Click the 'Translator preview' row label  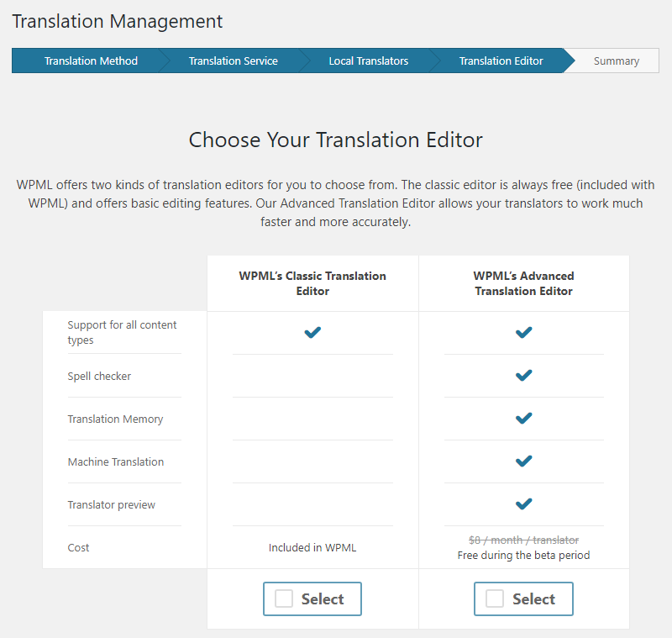112,504
